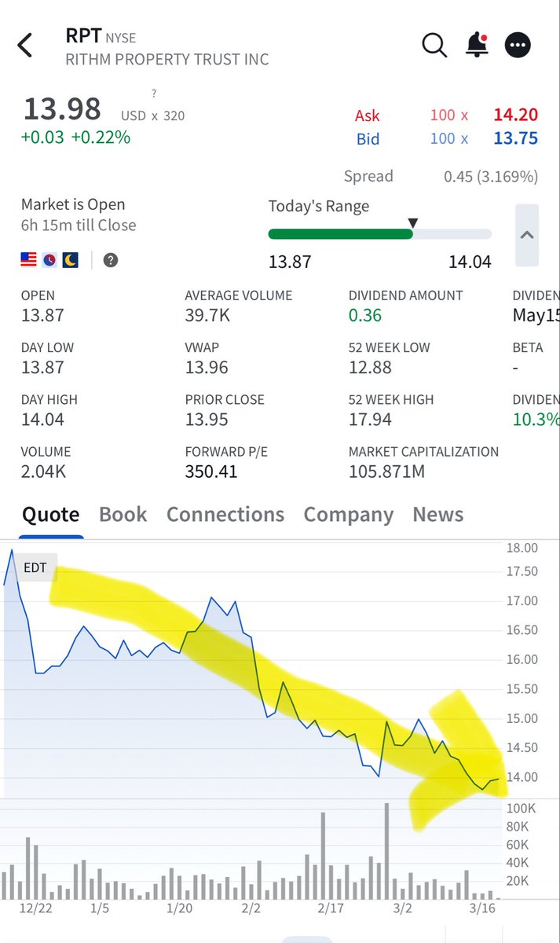This screenshot has width=560, height=943.
Task: Tap the dividend yield 10.3% value
Action: pos(536,420)
